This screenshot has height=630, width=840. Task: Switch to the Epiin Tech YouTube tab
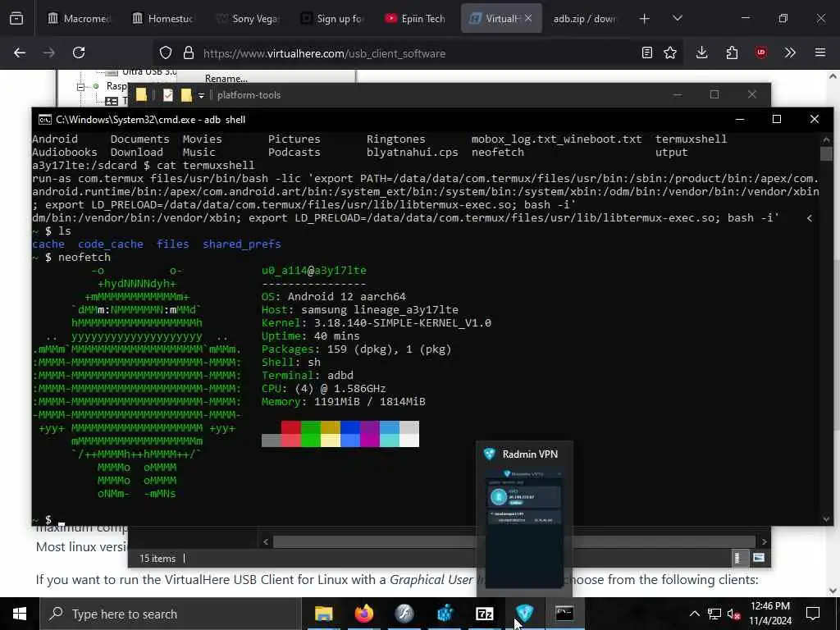point(416,19)
